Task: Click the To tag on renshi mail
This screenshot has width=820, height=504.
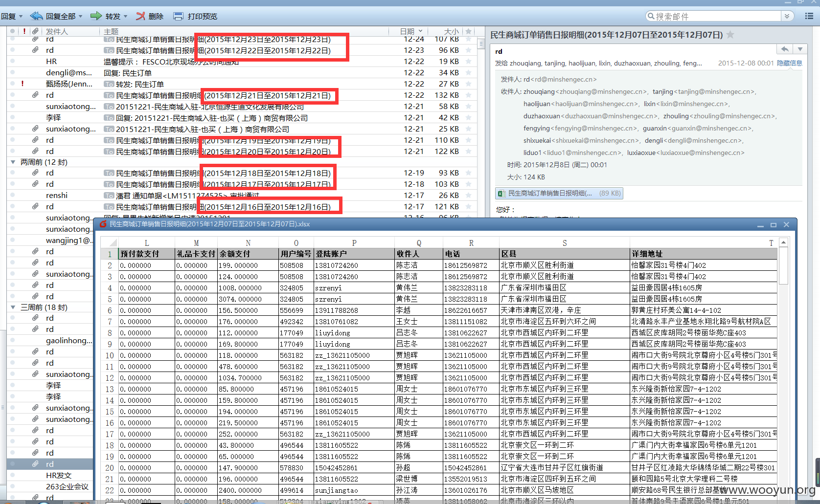Action: click(x=109, y=196)
